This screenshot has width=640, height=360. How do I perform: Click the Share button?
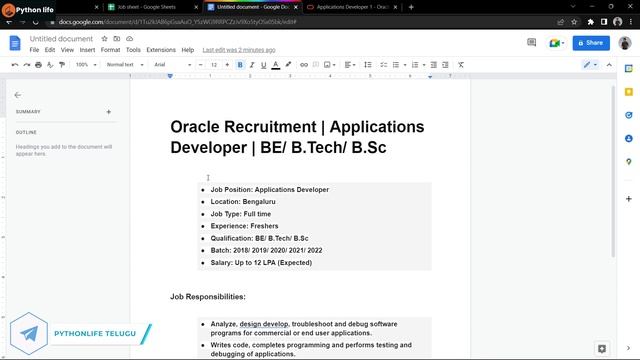tap(591, 43)
